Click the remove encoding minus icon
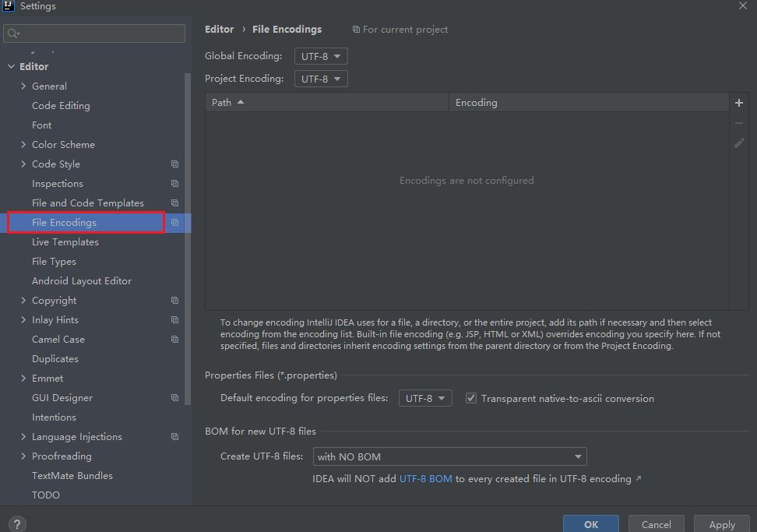Screen dimensions: 757x532 (x=738, y=123)
